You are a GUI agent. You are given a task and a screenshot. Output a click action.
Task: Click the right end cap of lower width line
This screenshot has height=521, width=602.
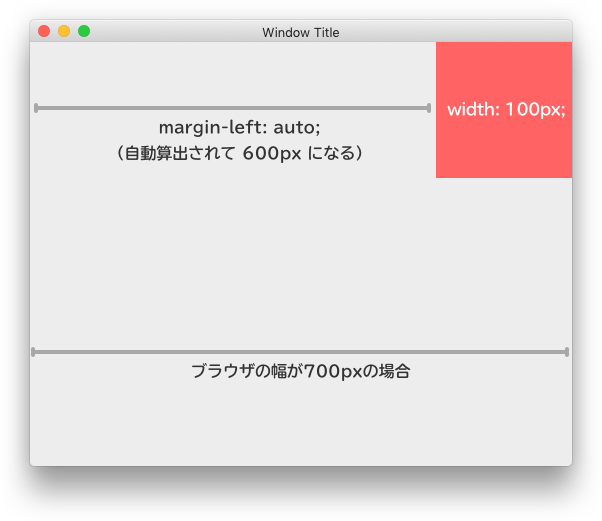(x=567, y=352)
